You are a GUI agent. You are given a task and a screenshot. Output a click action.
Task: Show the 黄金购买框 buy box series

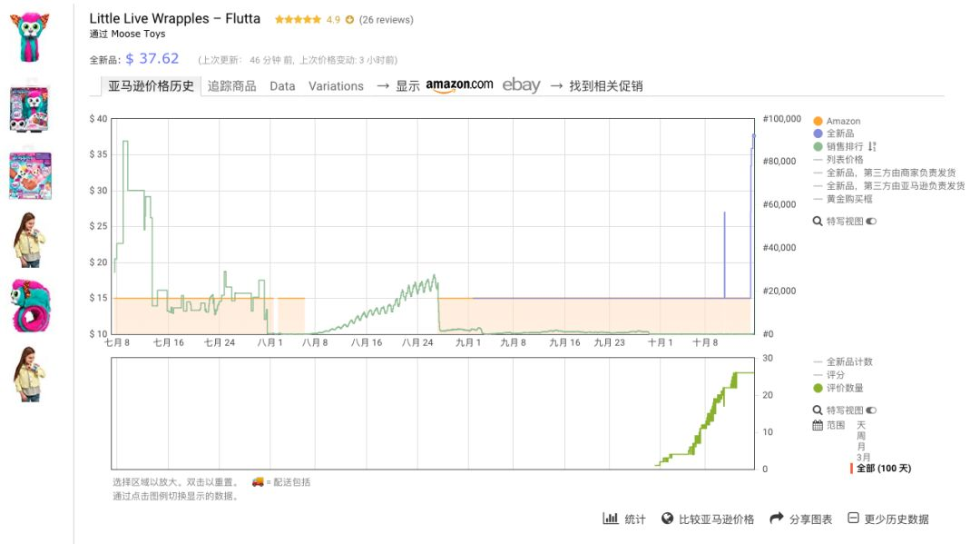click(842, 199)
